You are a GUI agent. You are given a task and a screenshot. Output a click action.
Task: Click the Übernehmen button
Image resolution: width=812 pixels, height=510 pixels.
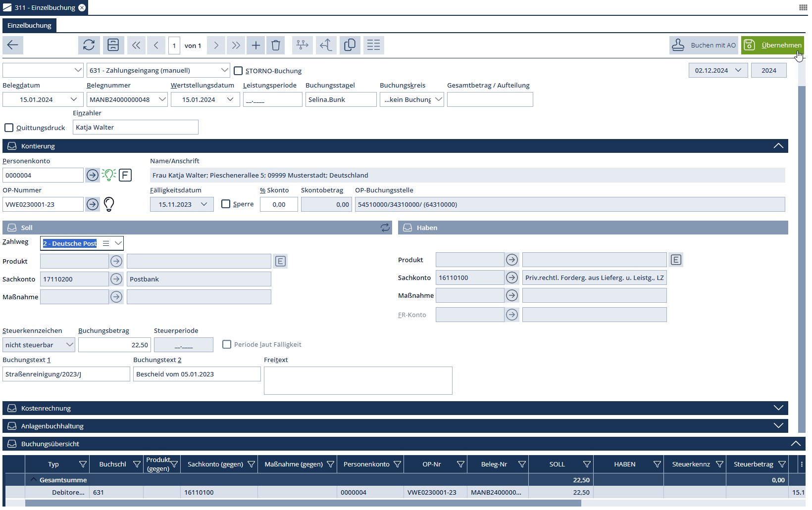[772, 45]
